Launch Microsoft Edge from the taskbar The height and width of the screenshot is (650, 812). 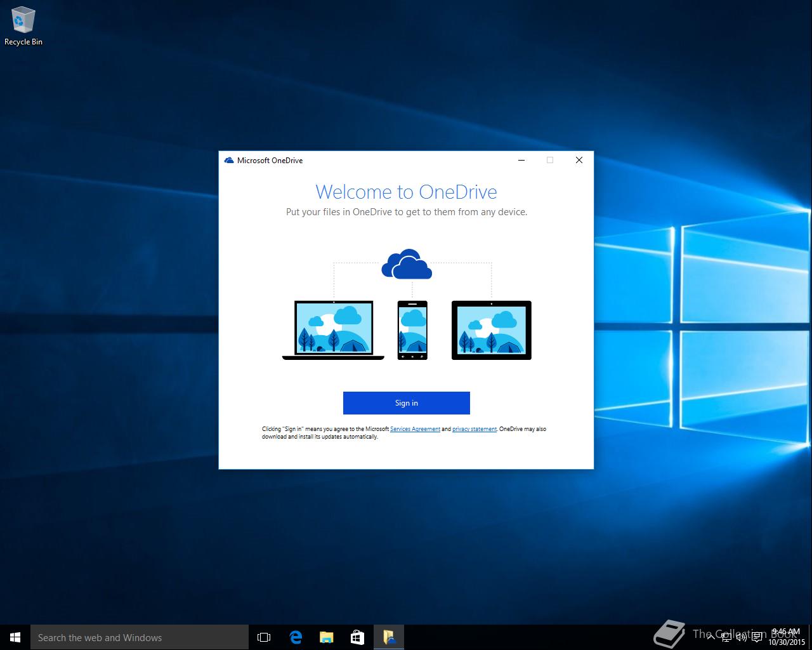pos(296,637)
